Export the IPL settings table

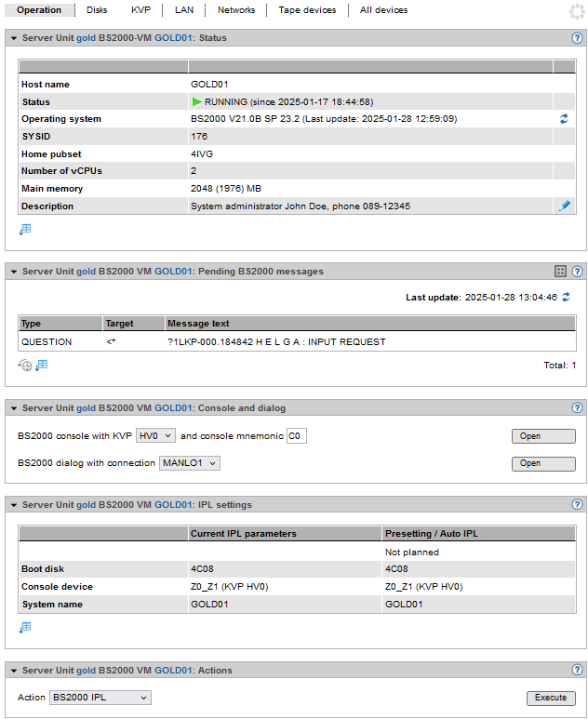tap(25, 628)
